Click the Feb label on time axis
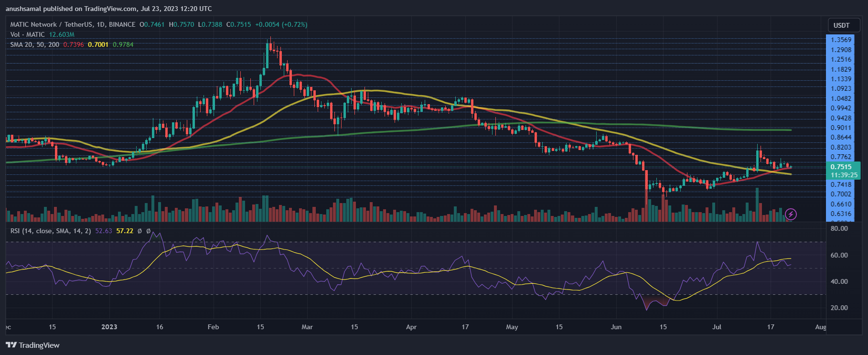Image resolution: width=868 pixels, height=355 pixels. (x=214, y=327)
